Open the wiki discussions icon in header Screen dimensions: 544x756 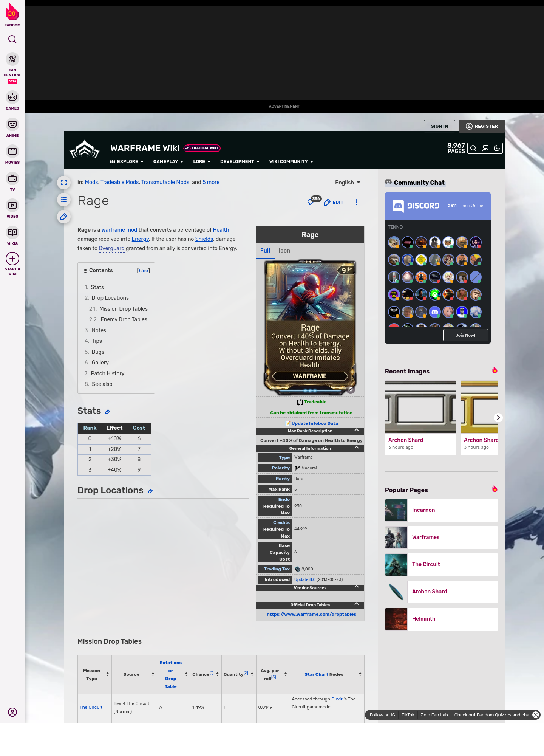click(x=485, y=148)
